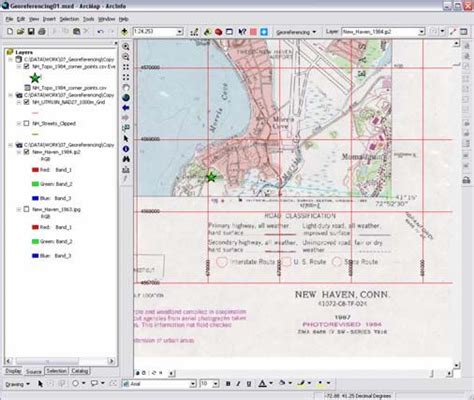Uncheck NH_Topo_1984_corner_points.csv Events layer

(x=26, y=67)
